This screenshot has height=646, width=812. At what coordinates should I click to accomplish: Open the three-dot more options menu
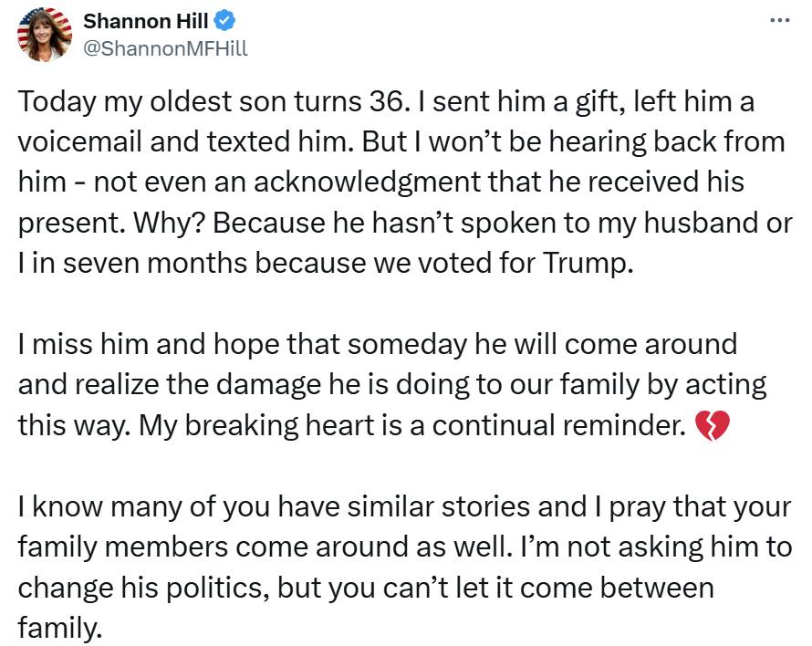[780, 21]
